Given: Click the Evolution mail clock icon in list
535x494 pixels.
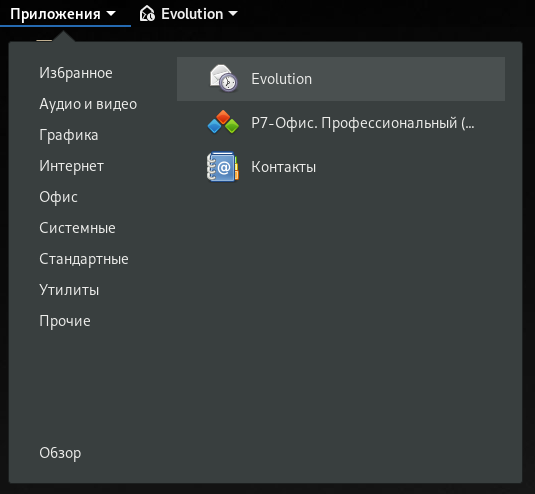Looking at the screenshot, I should pyautogui.click(x=223, y=78).
